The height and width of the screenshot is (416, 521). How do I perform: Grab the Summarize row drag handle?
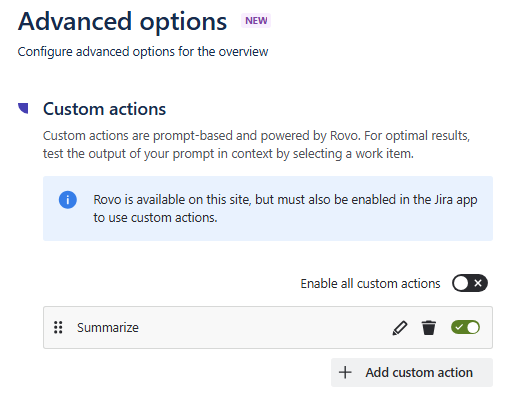(x=58, y=327)
